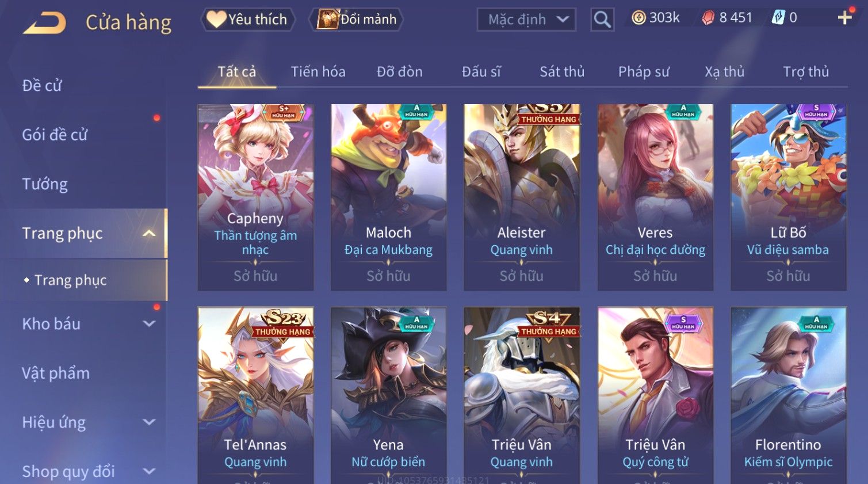Screen dimensions: 868x484
Task: Open the Mặc định sort dropdown
Action: [x=526, y=20]
